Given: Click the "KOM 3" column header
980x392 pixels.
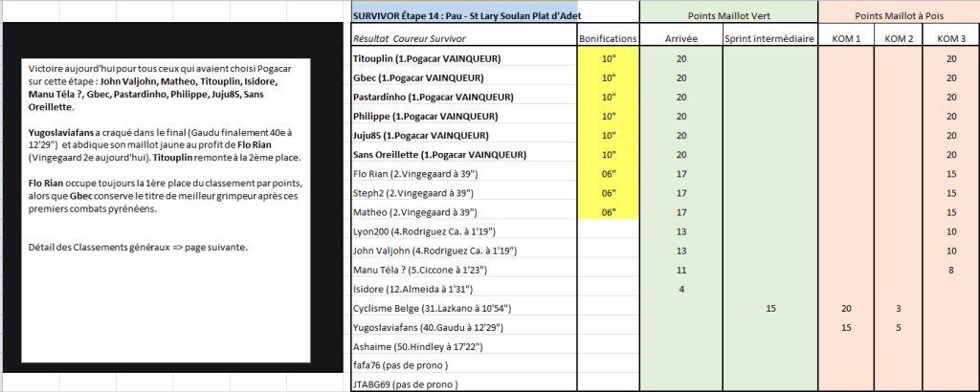Looking at the screenshot, I should coord(950,39).
